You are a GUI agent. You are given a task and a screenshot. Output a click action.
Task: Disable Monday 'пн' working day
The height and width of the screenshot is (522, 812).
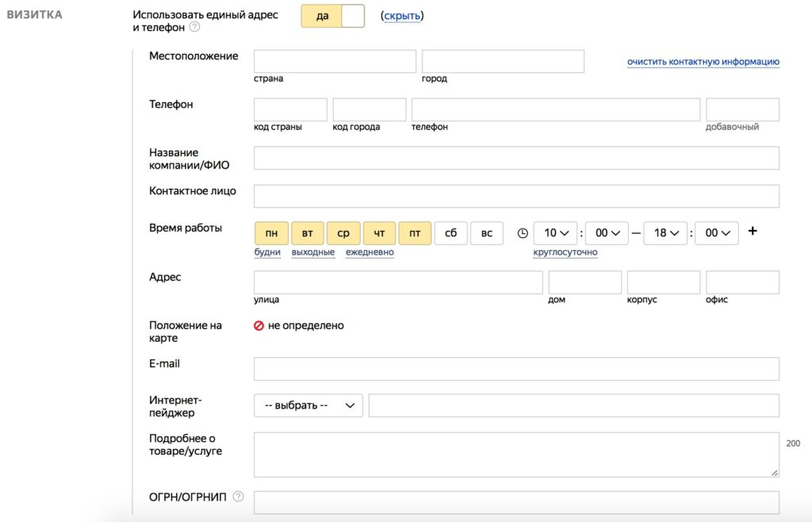tap(271, 233)
